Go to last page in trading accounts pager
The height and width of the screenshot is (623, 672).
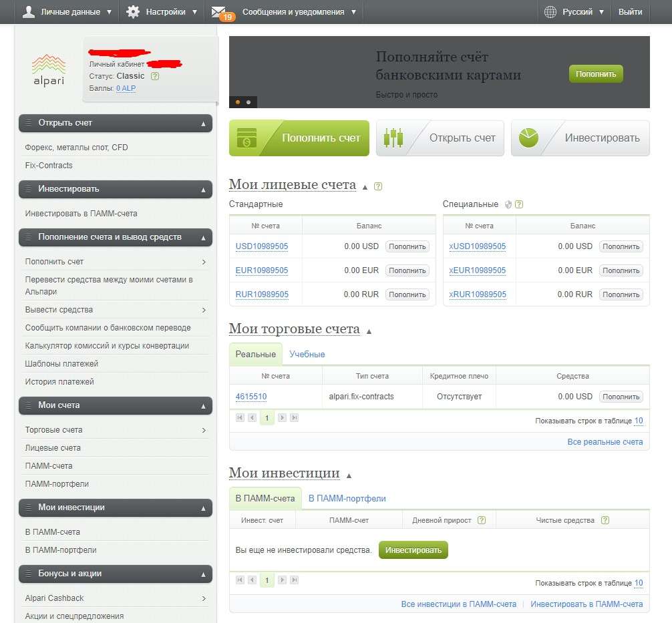point(295,418)
